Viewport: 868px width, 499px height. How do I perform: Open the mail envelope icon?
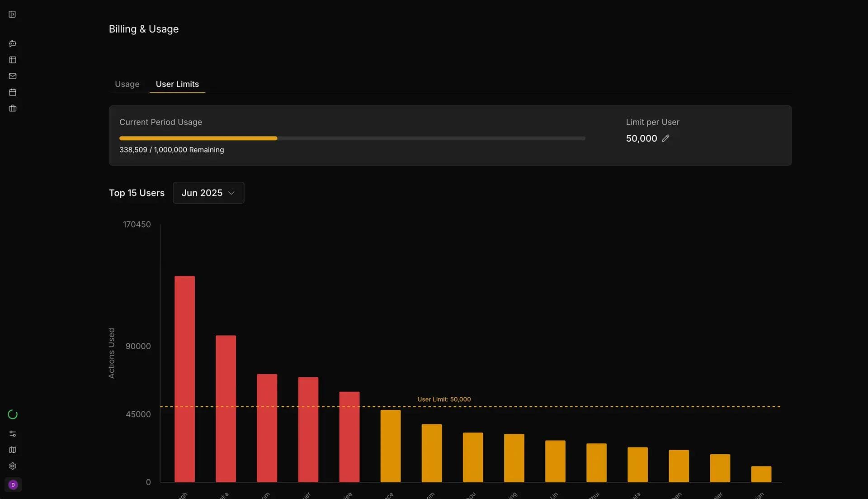[x=13, y=76]
